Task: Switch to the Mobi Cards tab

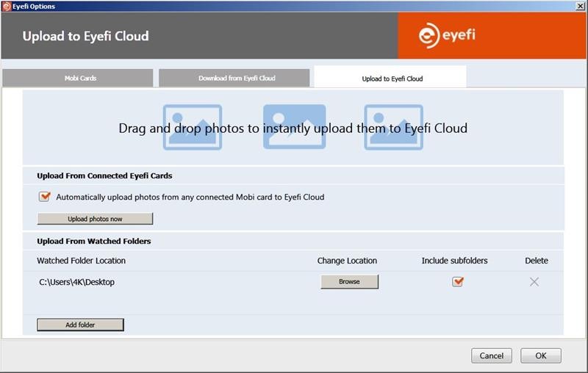Action: [78, 78]
